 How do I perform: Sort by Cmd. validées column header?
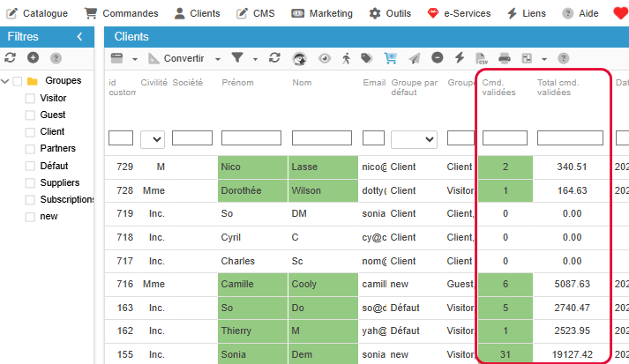pyautogui.click(x=498, y=87)
